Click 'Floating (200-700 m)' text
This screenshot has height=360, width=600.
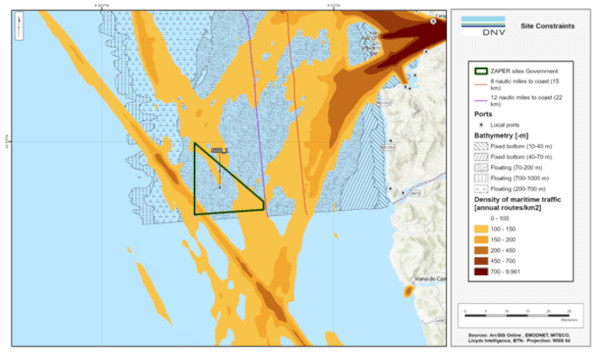[x=518, y=189]
